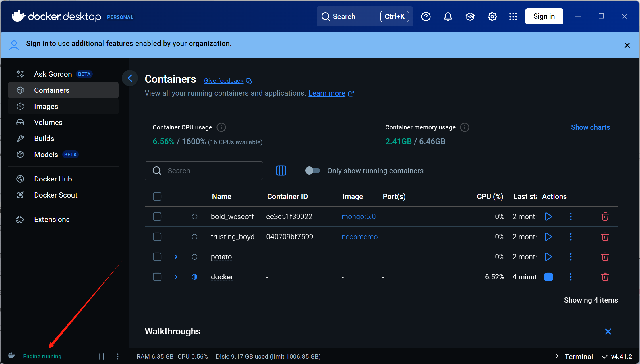Pause the Docker engine
The height and width of the screenshot is (364, 640).
102,356
